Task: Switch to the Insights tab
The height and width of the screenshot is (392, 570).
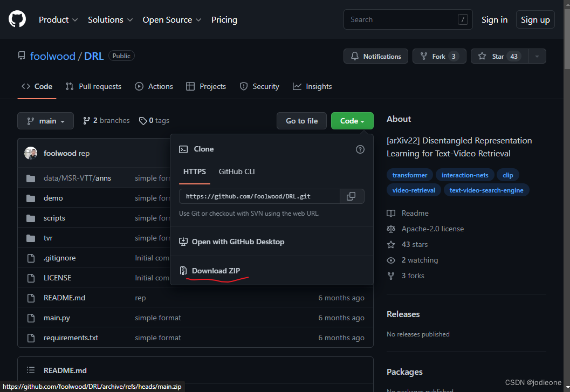Action: pos(313,87)
